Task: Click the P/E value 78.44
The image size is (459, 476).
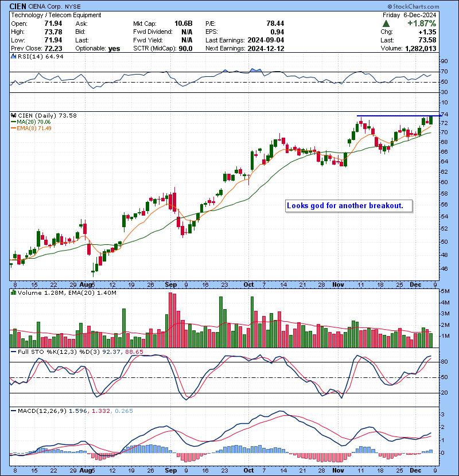Action: pos(275,24)
